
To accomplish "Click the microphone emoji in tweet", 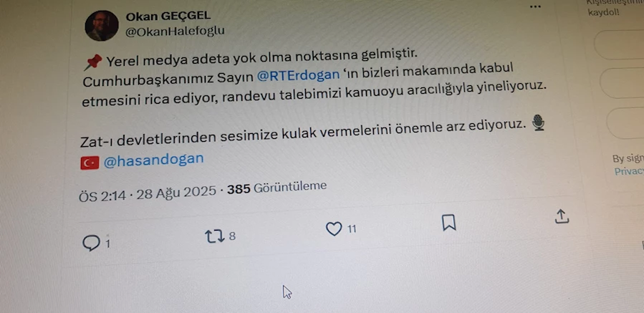I will (x=538, y=122).
